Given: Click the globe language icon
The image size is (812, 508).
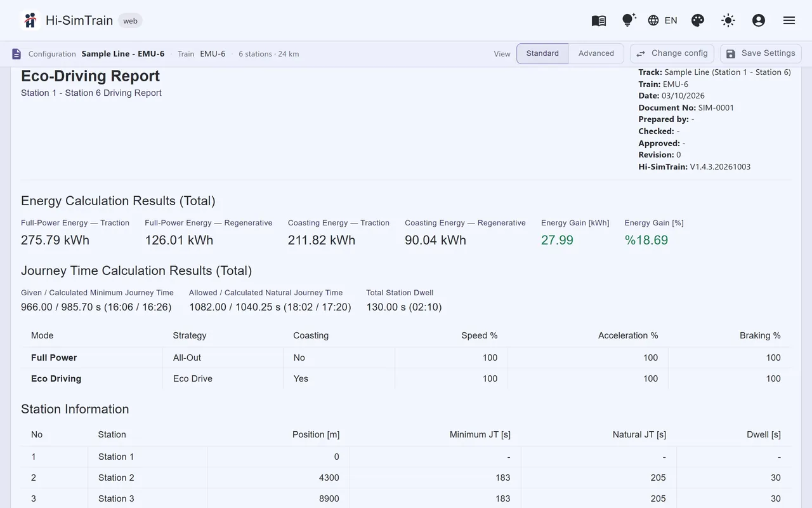Looking at the screenshot, I should pyautogui.click(x=653, y=20).
